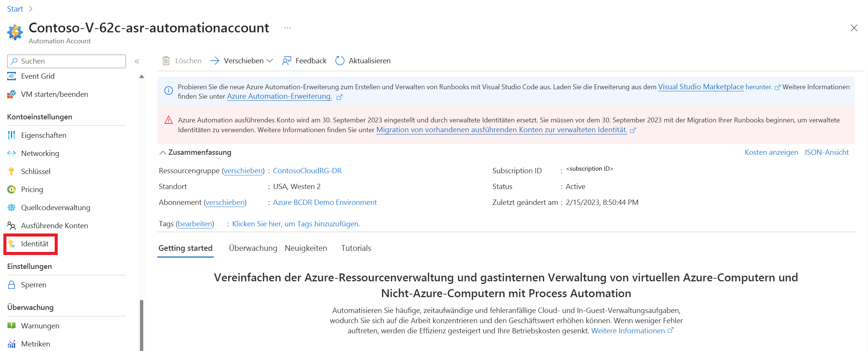The height and width of the screenshot is (351, 868).
Task: Click the magnifier icon in Suchen box
Action: coord(14,61)
